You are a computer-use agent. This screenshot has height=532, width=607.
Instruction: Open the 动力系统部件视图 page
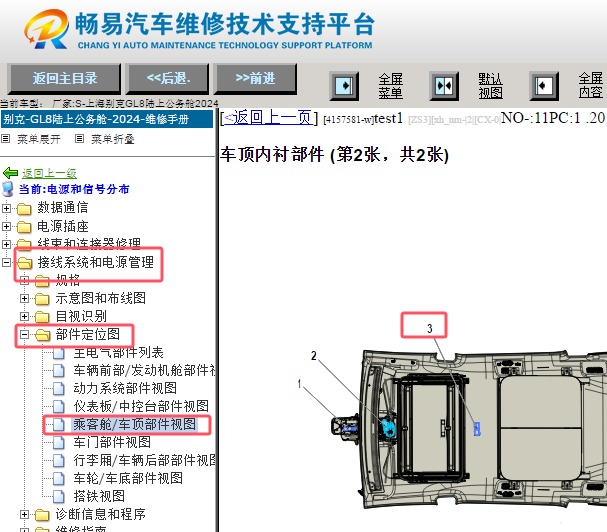[125, 388]
